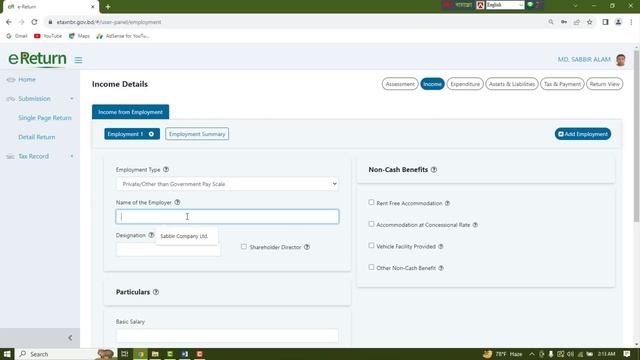
Task: Click help icon beside Accommodation at Concessional Rate
Action: (x=475, y=225)
